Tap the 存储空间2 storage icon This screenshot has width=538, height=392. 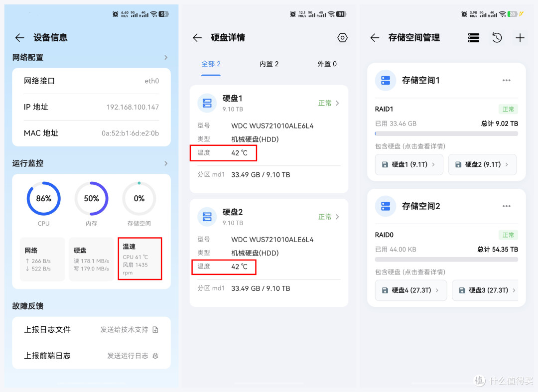coord(386,207)
